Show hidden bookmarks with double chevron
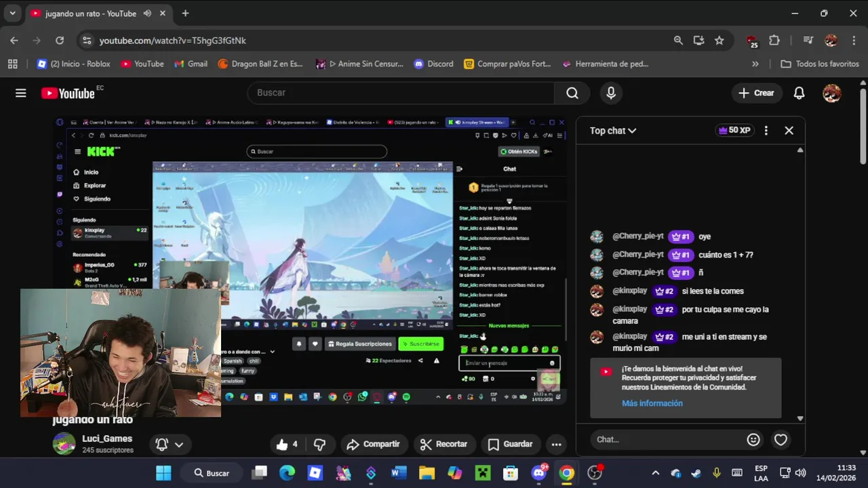The width and height of the screenshot is (868, 488). coord(755,64)
